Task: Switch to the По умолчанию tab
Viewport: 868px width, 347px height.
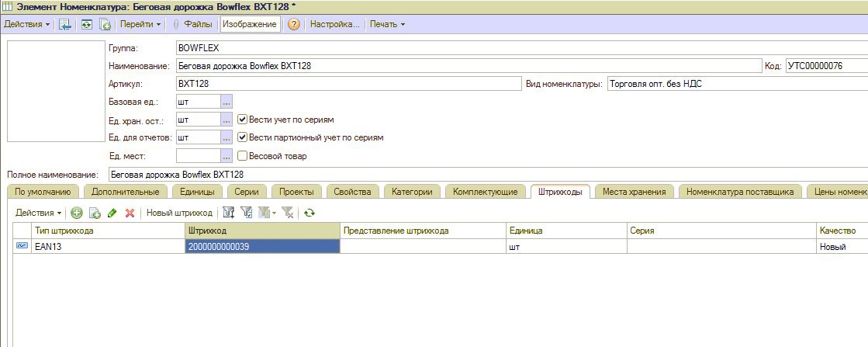Action: click(x=43, y=192)
